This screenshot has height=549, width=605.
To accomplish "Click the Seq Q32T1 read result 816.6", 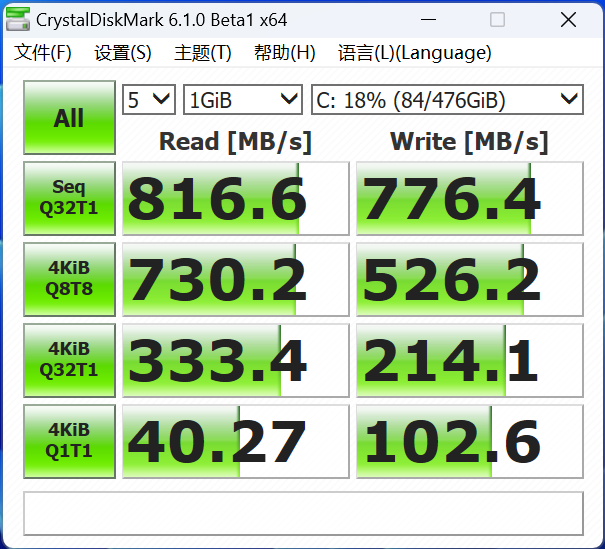I will pos(235,198).
